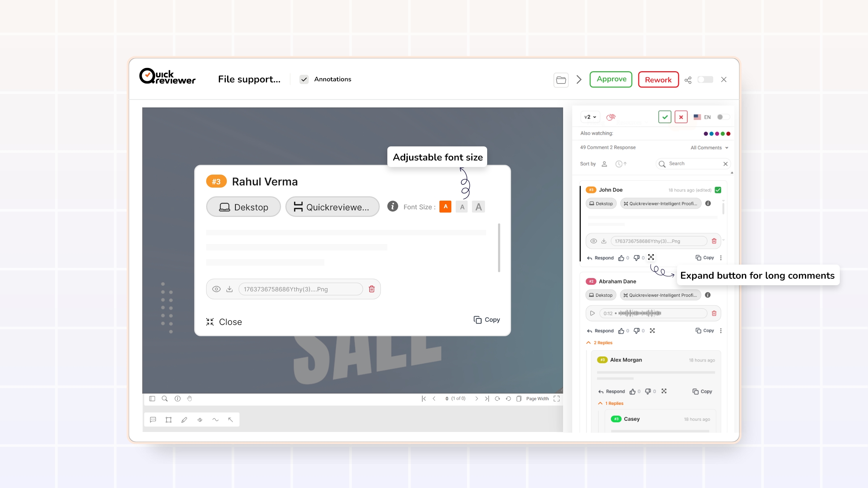Activate the hand pan tool
Screen dimensions: 868x488
pos(190,398)
